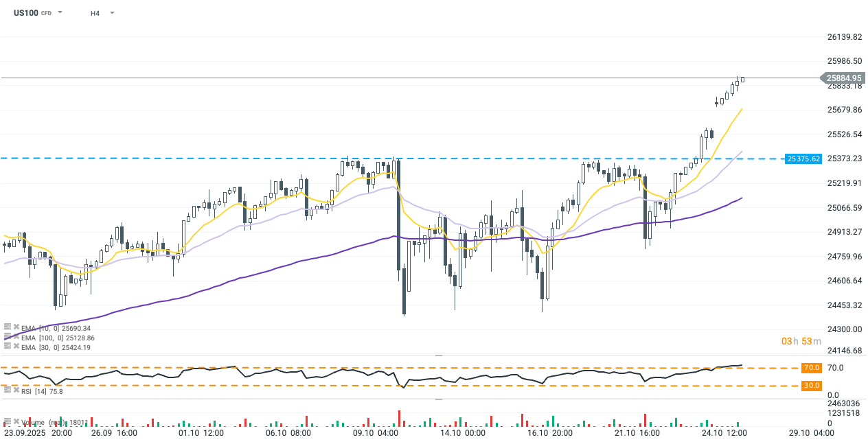The image size is (868, 444).
Task: Click the RSI 70.0 overbought level label
Action: 811,368
